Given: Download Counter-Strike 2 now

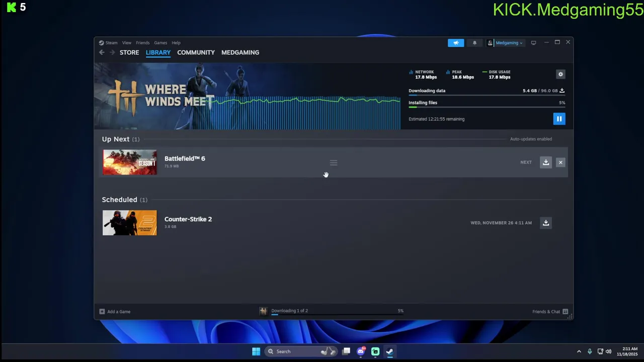Looking at the screenshot, I should (x=546, y=223).
